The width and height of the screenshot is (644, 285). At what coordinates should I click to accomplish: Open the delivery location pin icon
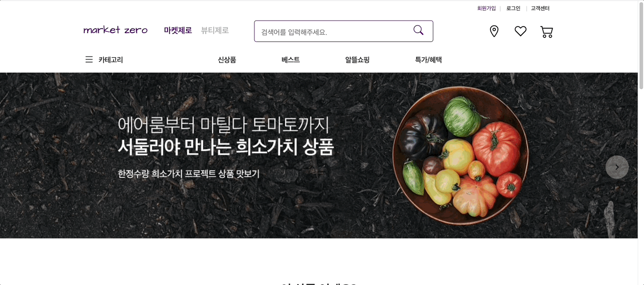coord(494,31)
